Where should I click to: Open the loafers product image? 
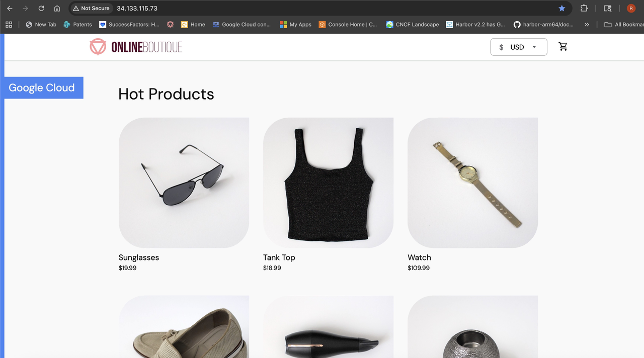pyautogui.click(x=184, y=327)
